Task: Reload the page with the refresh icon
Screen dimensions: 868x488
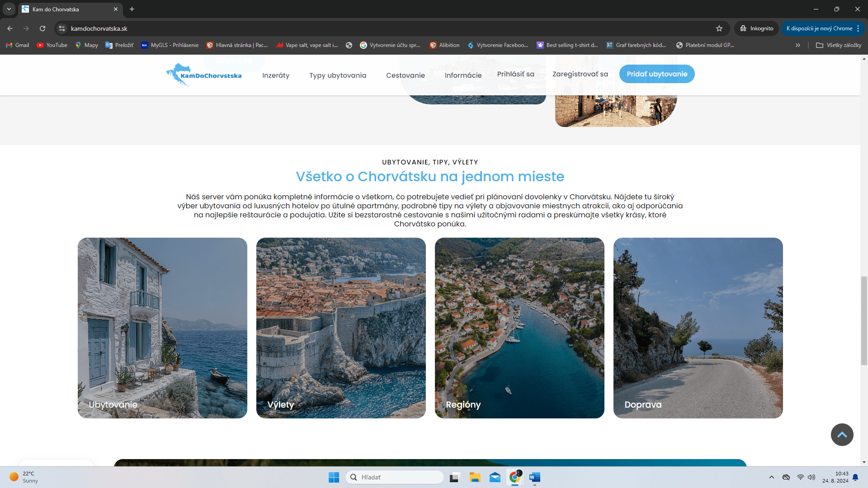Action: 42,28
